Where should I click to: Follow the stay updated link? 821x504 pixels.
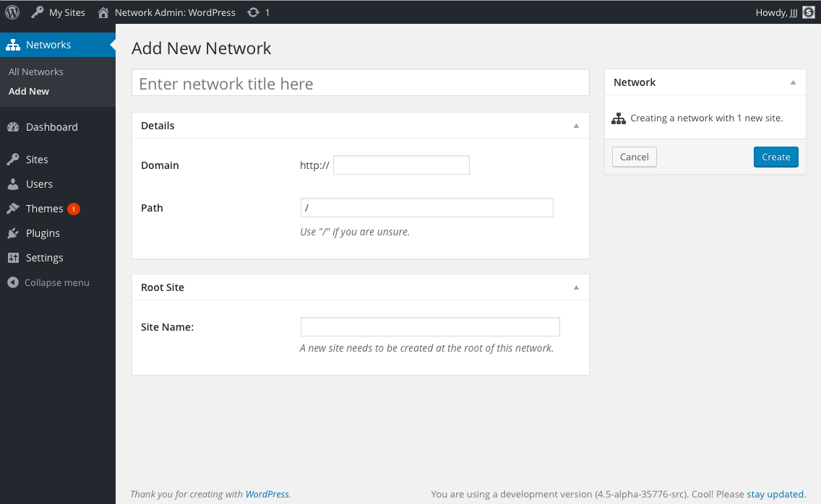775,494
